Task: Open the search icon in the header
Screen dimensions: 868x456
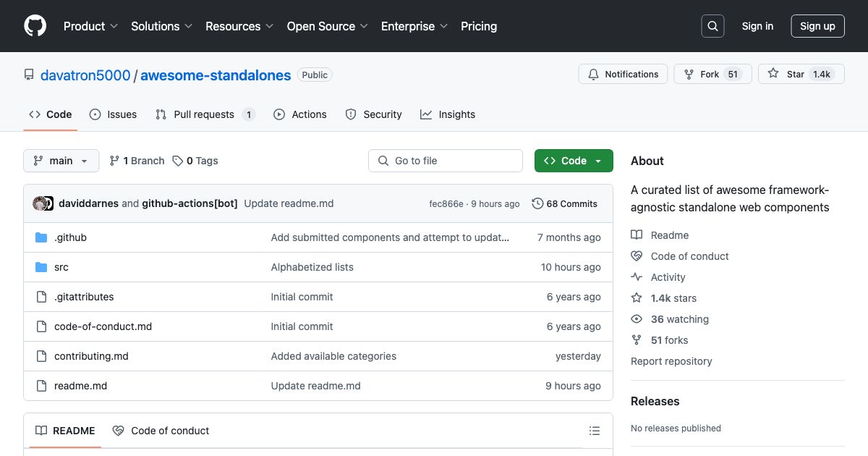Action: 712,25
